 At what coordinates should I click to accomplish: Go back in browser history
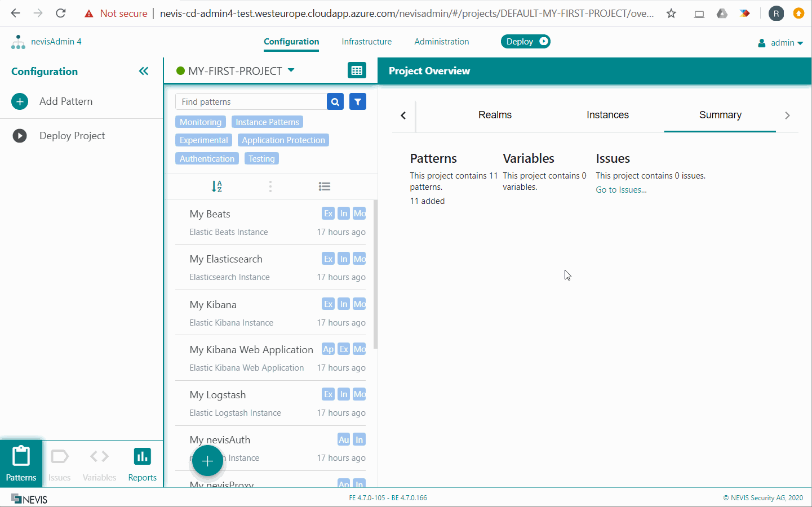16,13
